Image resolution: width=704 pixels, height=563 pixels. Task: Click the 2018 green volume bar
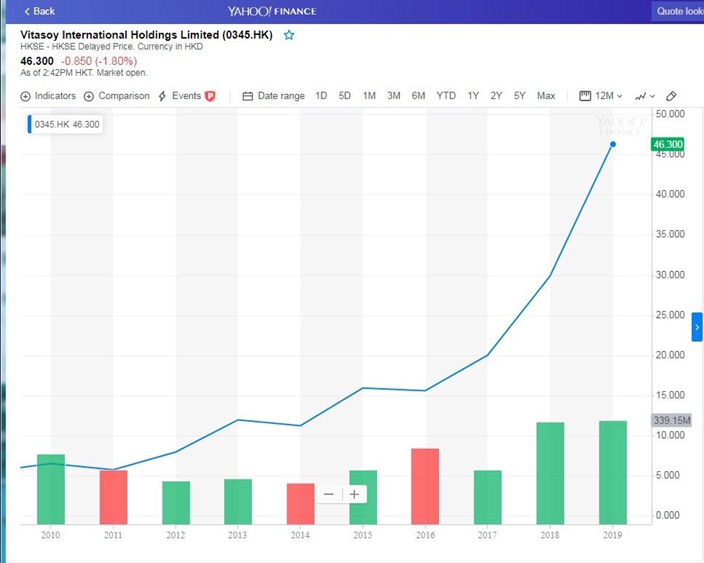tap(550, 473)
